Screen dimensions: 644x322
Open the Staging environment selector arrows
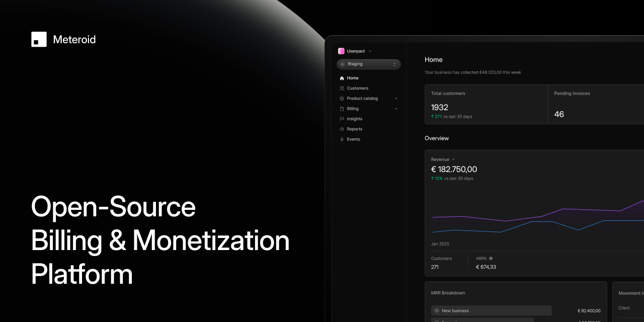[x=394, y=64]
